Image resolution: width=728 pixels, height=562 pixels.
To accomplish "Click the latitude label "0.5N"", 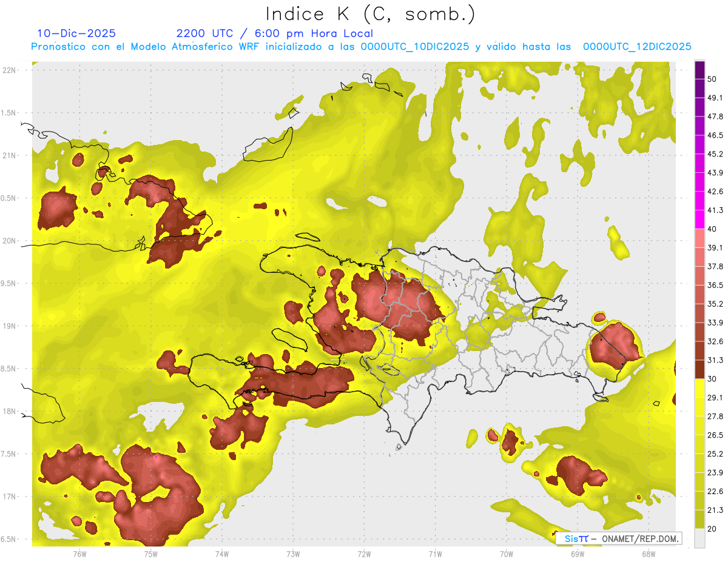I will [x=9, y=198].
